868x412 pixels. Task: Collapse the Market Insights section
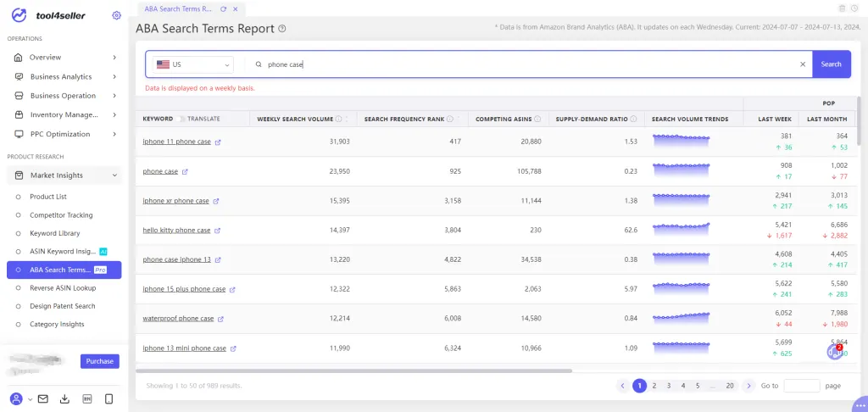point(64,175)
